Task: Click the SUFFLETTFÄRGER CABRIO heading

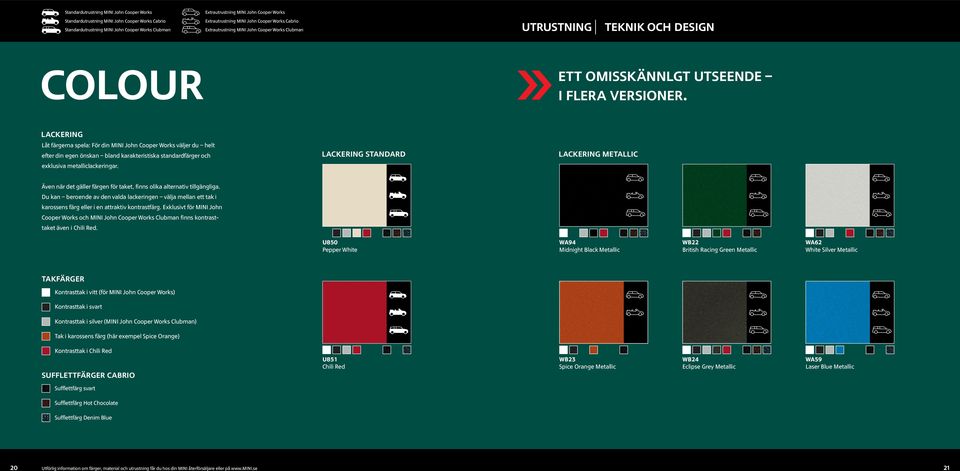Action: pyautogui.click(x=88, y=375)
